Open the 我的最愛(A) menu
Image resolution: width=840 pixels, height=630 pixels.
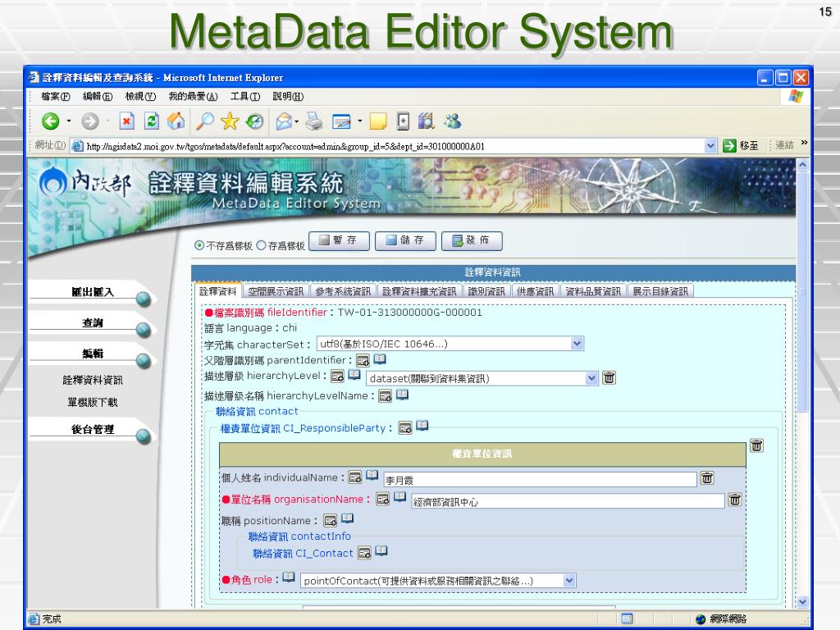coord(193,97)
